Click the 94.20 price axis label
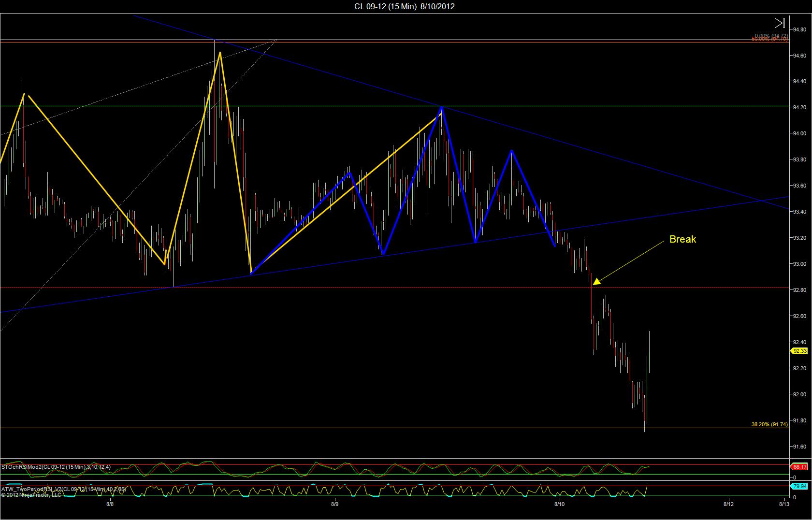Image resolution: width=812 pixels, height=520 pixels. pyautogui.click(x=800, y=108)
